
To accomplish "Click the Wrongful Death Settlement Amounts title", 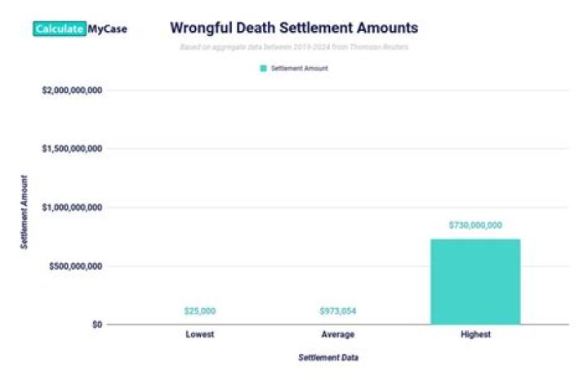I will click(x=293, y=28).
